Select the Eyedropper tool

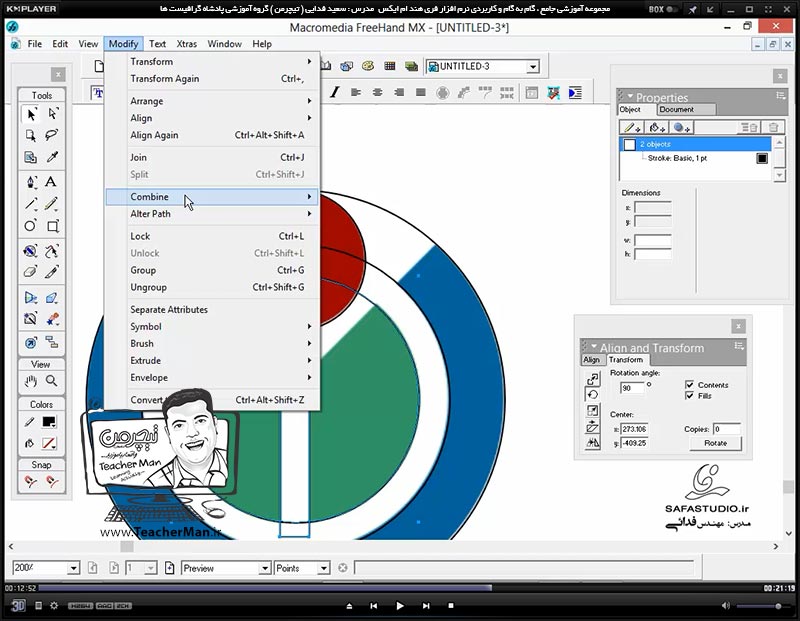(x=52, y=157)
